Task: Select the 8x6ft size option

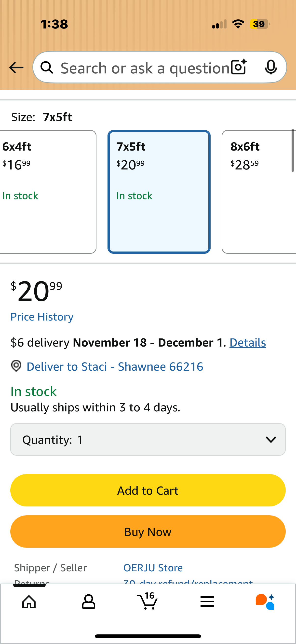Action: (x=258, y=192)
